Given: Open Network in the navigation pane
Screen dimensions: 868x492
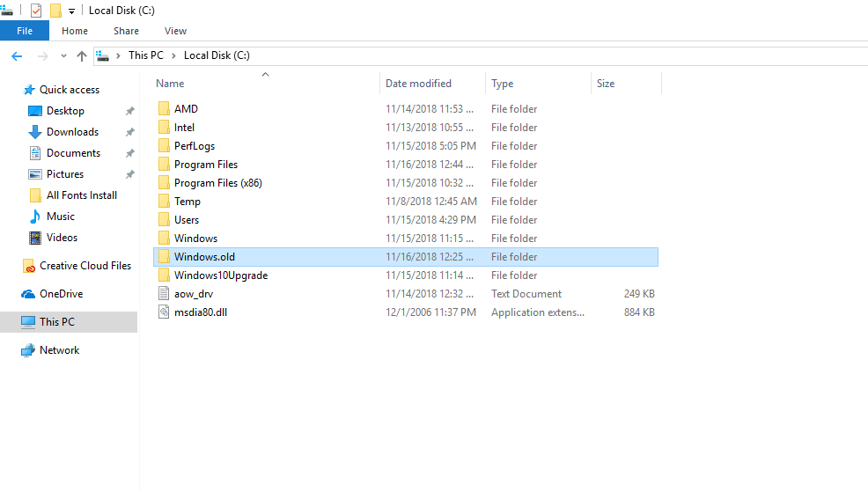Looking at the screenshot, I should click(x=59, y=350).
